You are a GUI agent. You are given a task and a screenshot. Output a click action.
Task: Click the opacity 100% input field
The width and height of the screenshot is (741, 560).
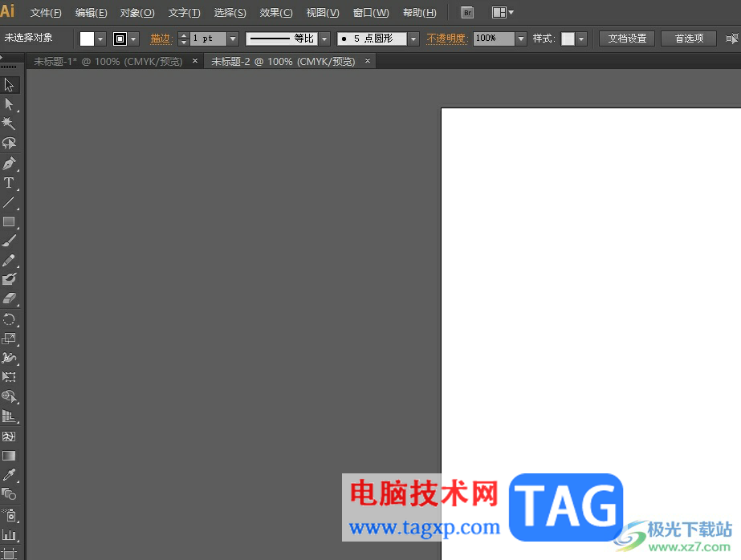click(x=494, y=39)
